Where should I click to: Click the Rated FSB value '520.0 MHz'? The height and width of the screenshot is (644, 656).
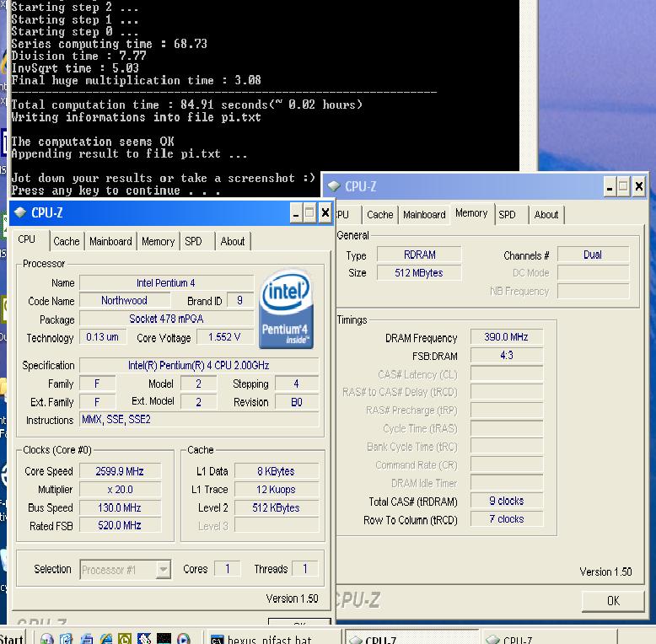click(x=120, y=525)
